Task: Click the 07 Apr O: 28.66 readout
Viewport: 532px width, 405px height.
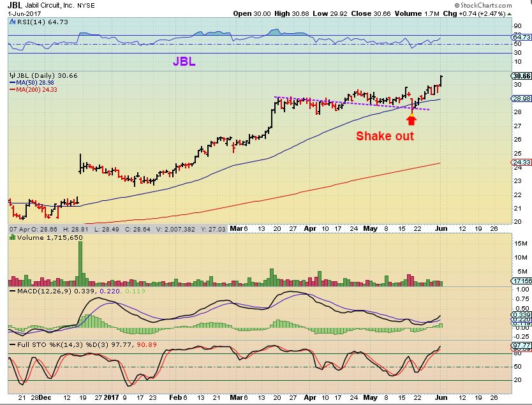Action: coord(33,230)
